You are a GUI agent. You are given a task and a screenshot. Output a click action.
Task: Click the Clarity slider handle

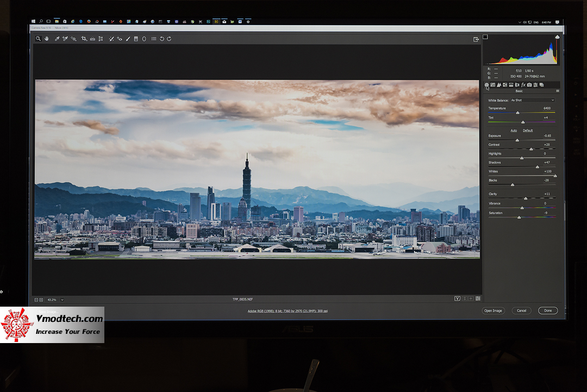pos(526,198)
